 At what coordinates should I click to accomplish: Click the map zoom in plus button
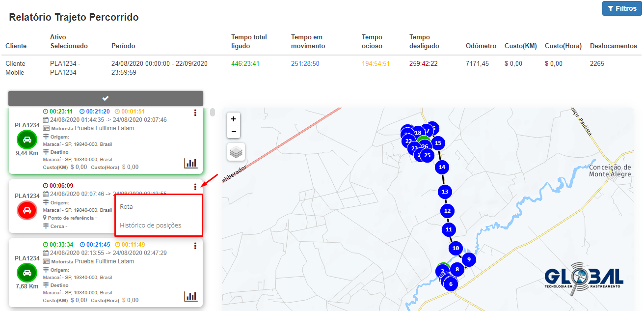pyautogui.click(x=233, y=119)
